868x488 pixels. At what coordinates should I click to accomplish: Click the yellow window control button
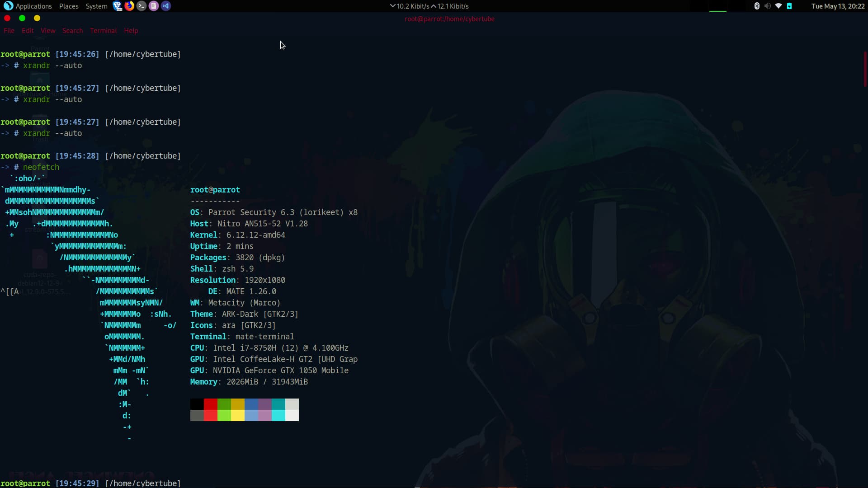point(37,18)
